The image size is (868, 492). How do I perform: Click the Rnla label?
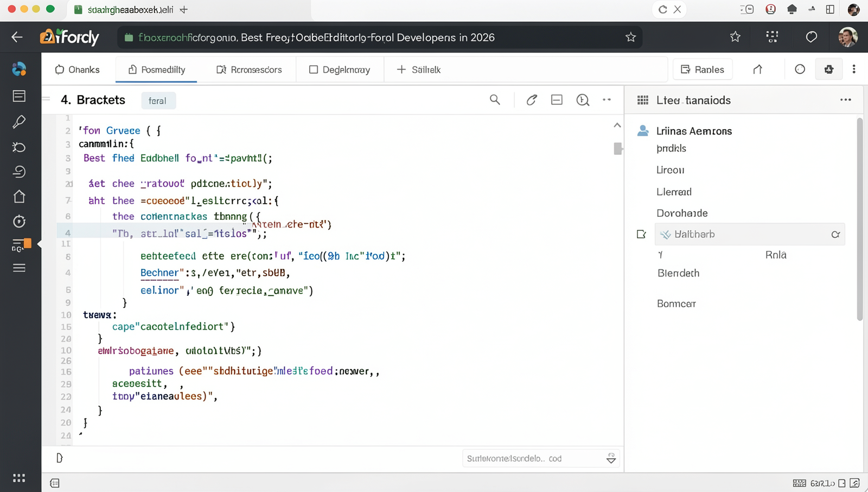pyautogui.click(x=776, y=255)
